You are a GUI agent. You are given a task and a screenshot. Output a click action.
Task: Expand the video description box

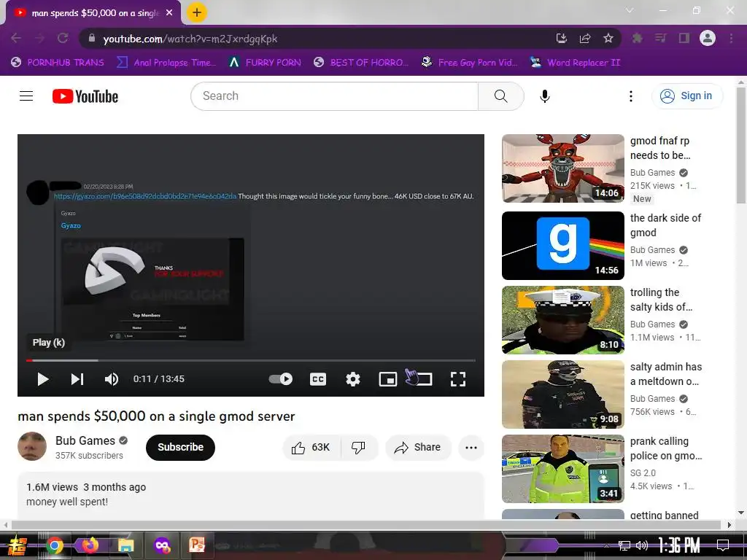tap(251, 495)
